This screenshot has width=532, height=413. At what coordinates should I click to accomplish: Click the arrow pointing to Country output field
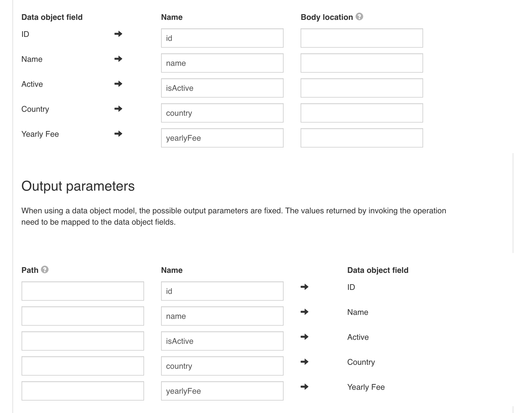pyautogui.click(x=304, y=361)
